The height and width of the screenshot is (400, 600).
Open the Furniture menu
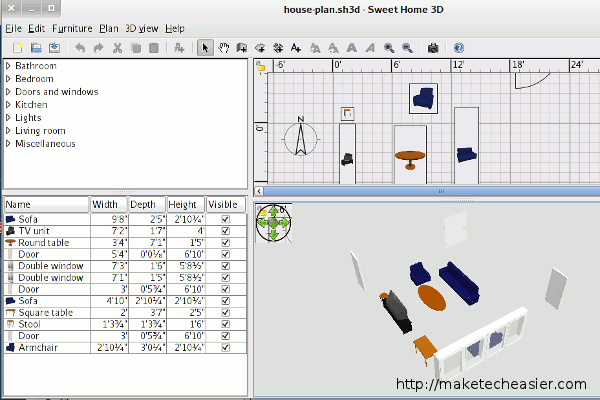tap(72, 28)
